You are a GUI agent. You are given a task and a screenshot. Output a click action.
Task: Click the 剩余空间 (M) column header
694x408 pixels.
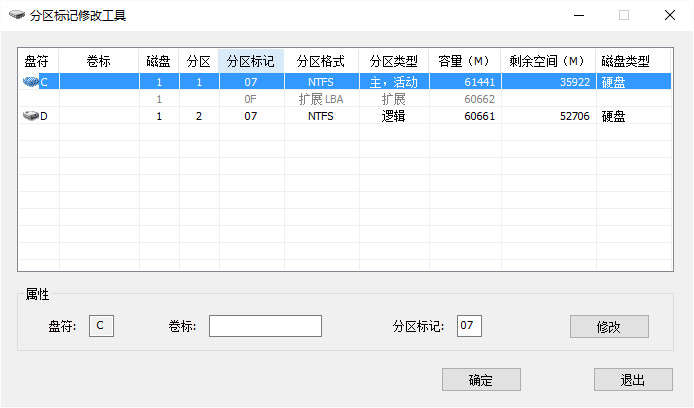(x=548, y=61)
